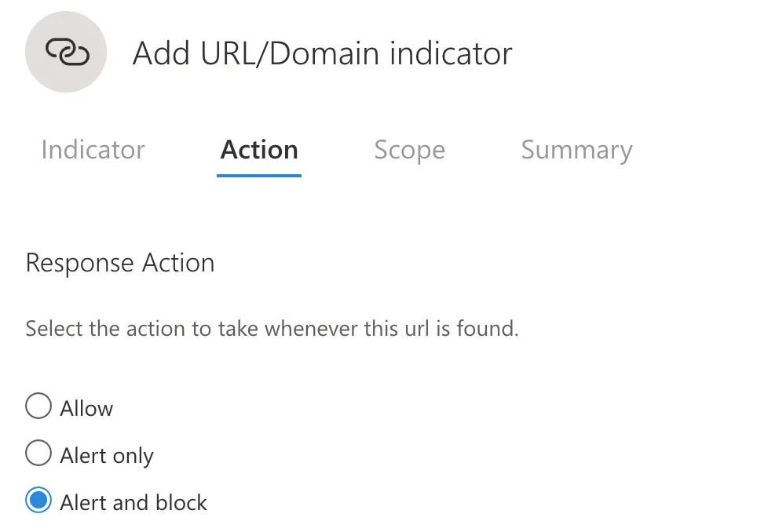The width and height of the screenshot is (768, 532).
Task: Open the Indicator tab
Action: point(93,150)
